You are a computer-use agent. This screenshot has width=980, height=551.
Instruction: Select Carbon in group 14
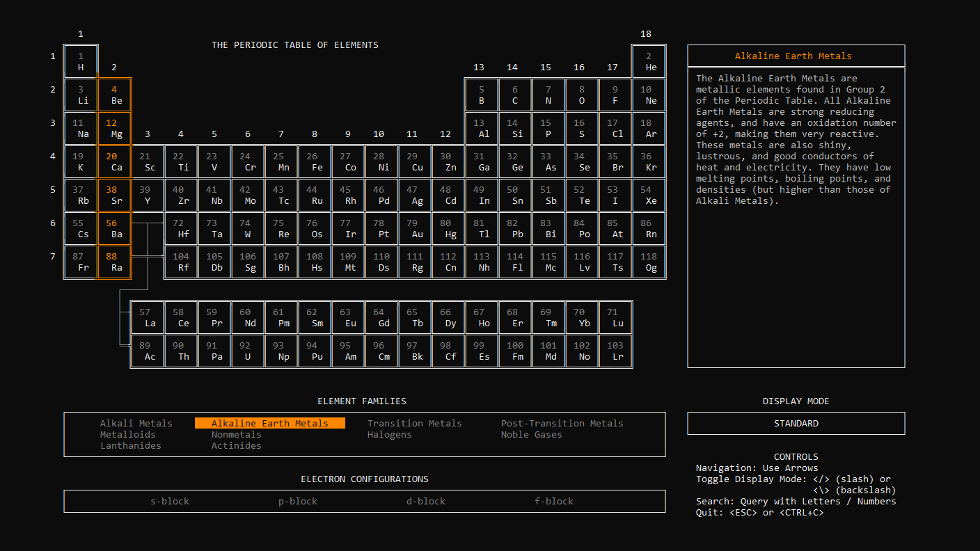515,95
